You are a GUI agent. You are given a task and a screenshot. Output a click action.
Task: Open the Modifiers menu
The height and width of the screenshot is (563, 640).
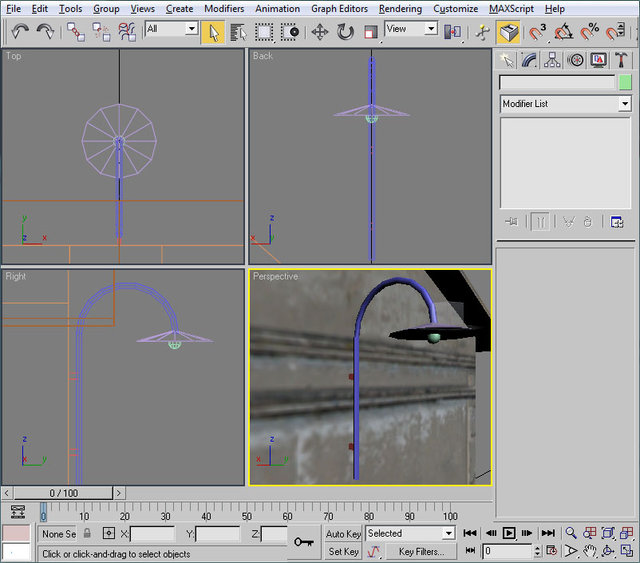[224, 9]
